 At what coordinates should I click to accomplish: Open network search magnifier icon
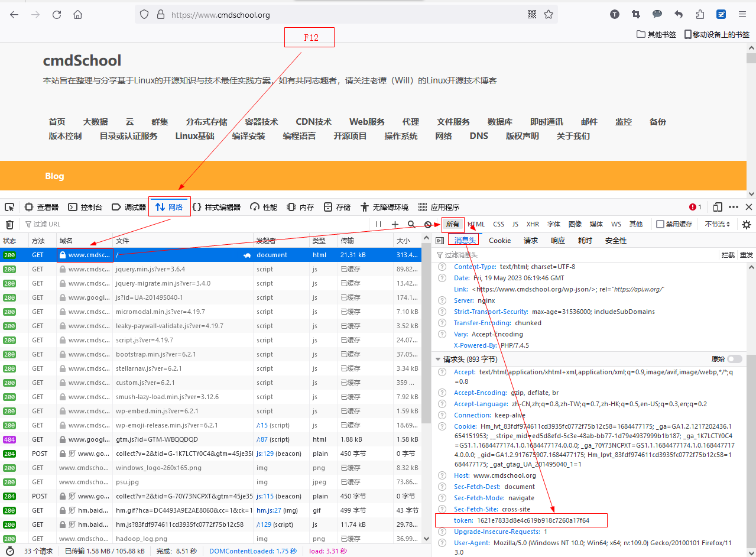pos(411,224)
